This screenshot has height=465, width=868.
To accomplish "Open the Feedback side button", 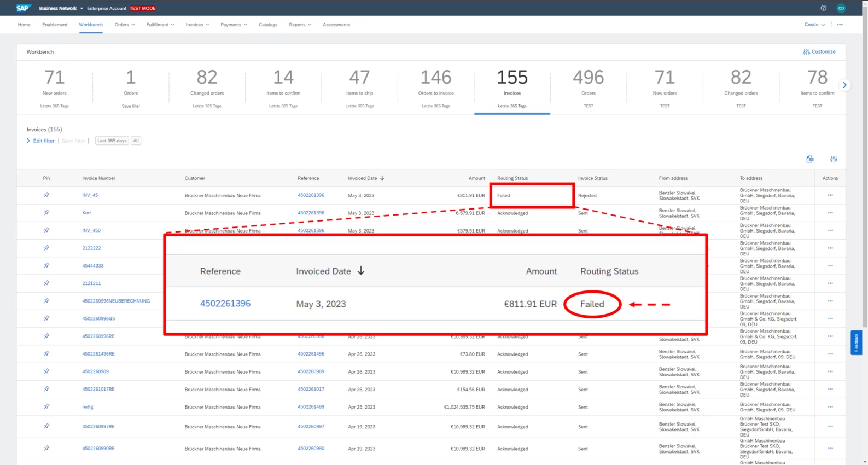I will [x=856, y=342].
